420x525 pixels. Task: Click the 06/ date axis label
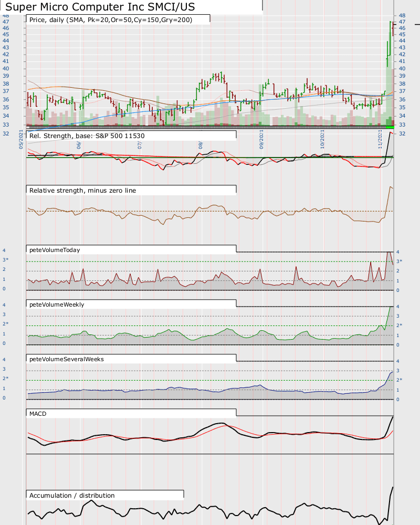click(79, 145)
